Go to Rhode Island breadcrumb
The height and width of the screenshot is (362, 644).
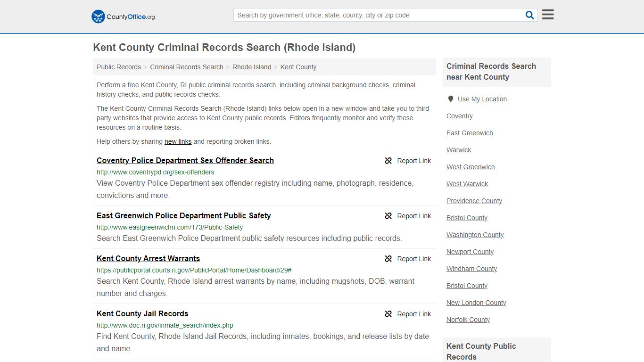pyautogui.click(x=252, y=67)
